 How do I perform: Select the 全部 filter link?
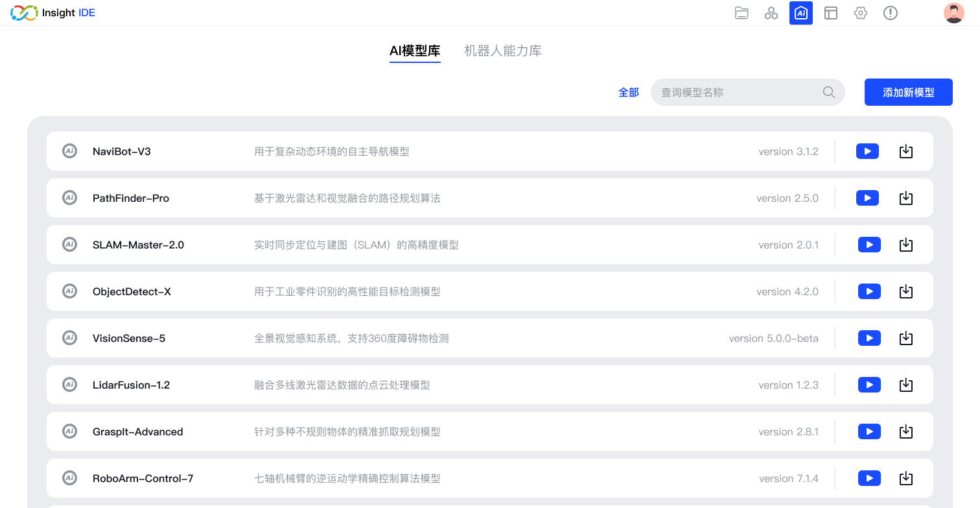tap(629, 92)
